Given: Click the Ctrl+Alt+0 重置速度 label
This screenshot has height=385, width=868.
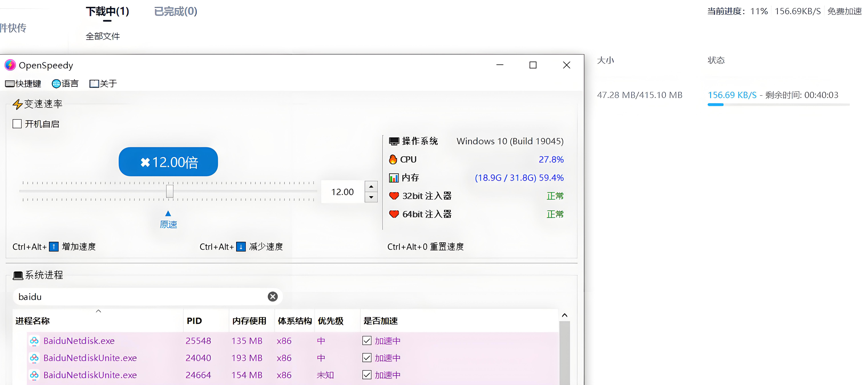Looking at the screenshot, I should tap(426, 247).
